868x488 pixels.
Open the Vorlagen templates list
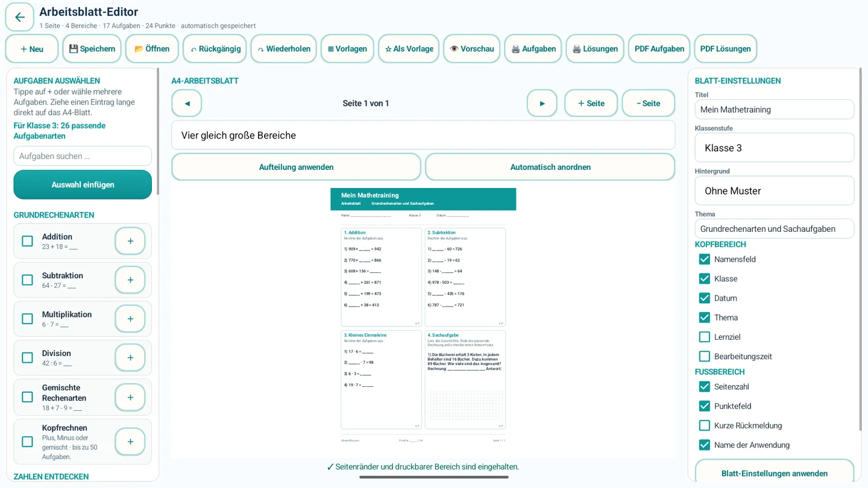point(347,49)
